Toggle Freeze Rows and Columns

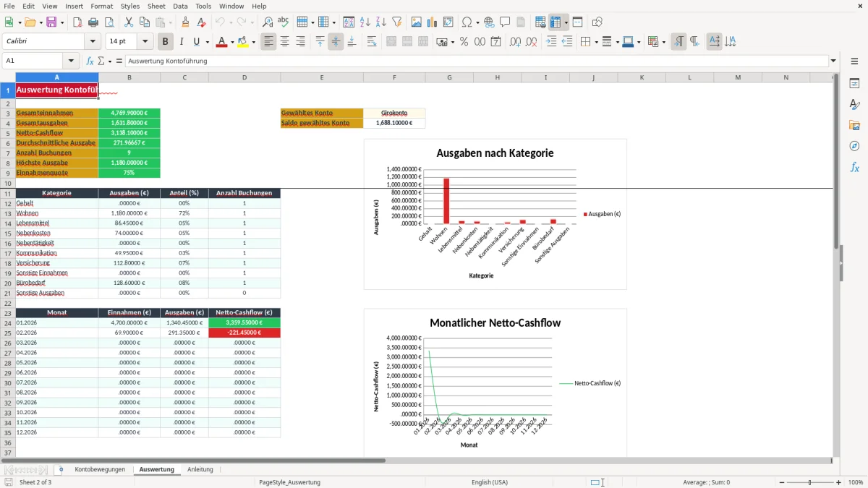coord(556,22)
